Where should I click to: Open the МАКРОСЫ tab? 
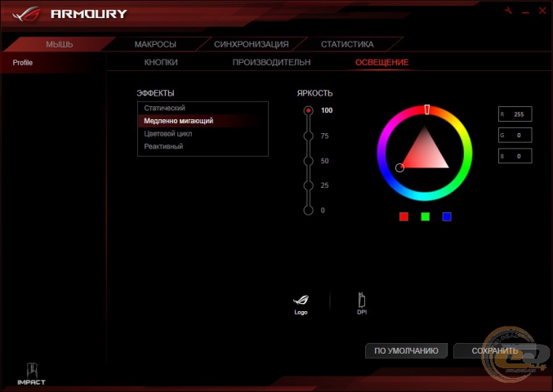point(155,44)
